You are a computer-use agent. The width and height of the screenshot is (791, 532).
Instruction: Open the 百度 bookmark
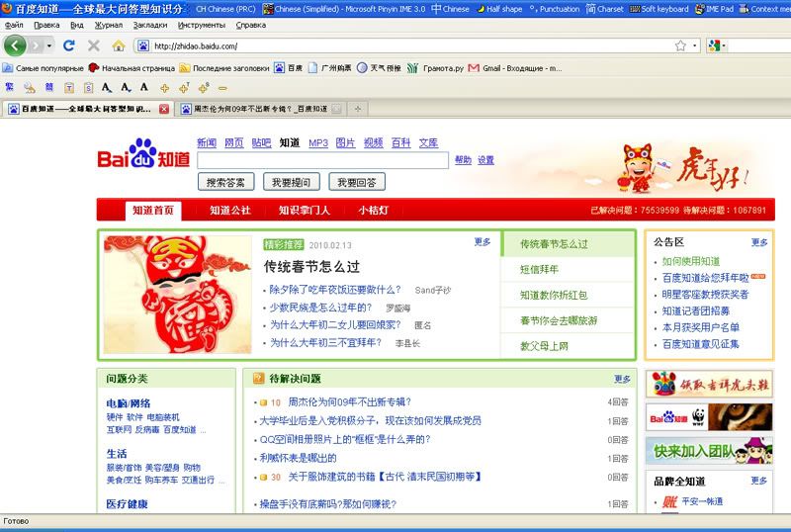(x=289, y=67)
